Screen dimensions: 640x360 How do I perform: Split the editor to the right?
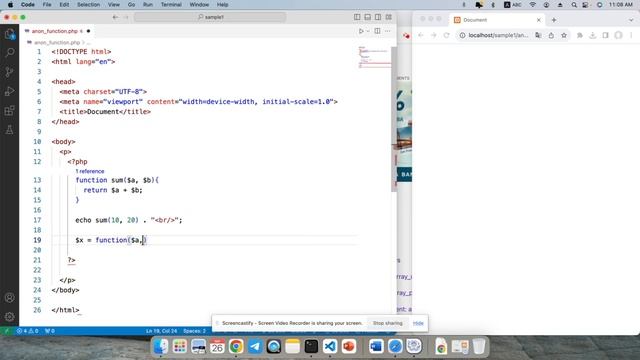[378, 31]
